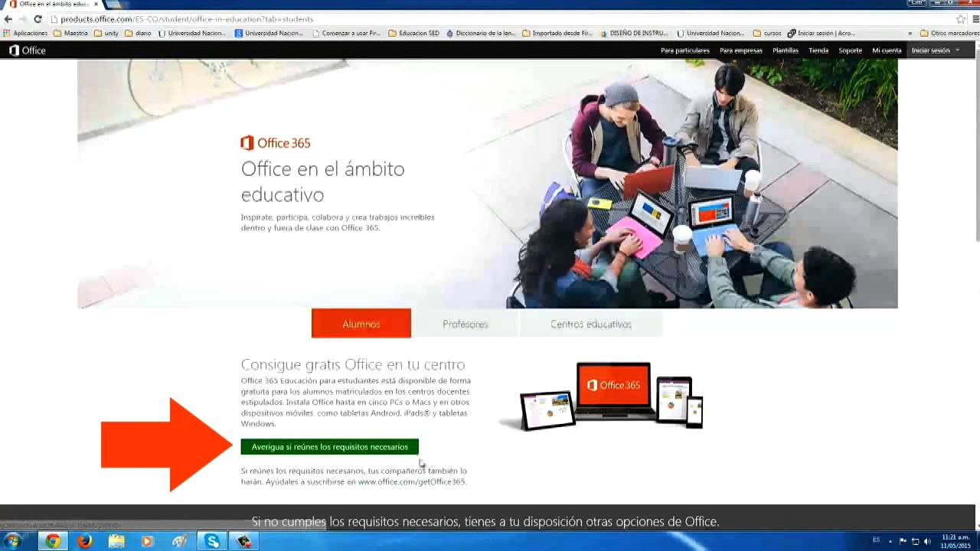The image size is (980, 551).
Task: Click the volume speaker icon in the tray
Action: pos(927,541)
